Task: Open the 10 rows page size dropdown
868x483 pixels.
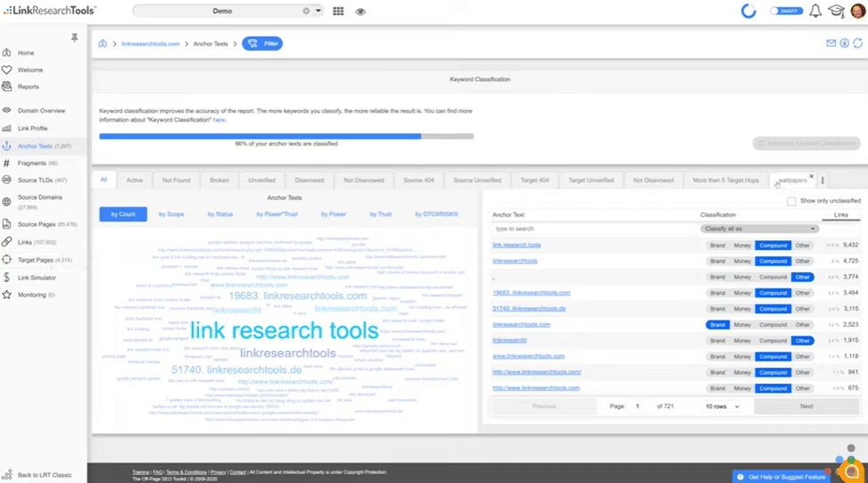Action: point(722,406)
